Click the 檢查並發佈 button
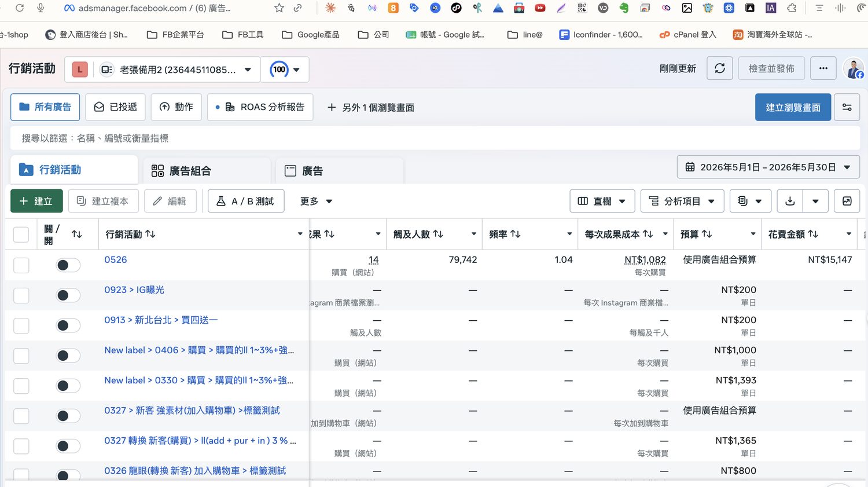The height and width of the screenshot is (487, 868). 771,68
